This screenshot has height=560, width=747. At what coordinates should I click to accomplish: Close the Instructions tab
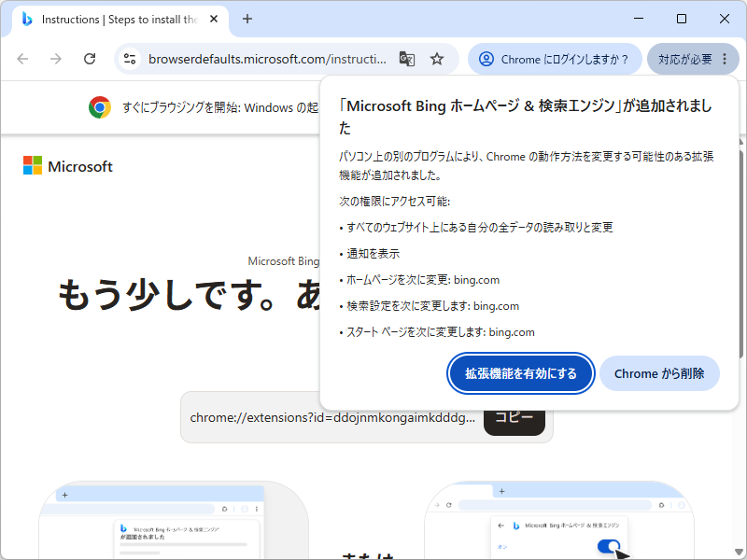[x=214, y=19]
